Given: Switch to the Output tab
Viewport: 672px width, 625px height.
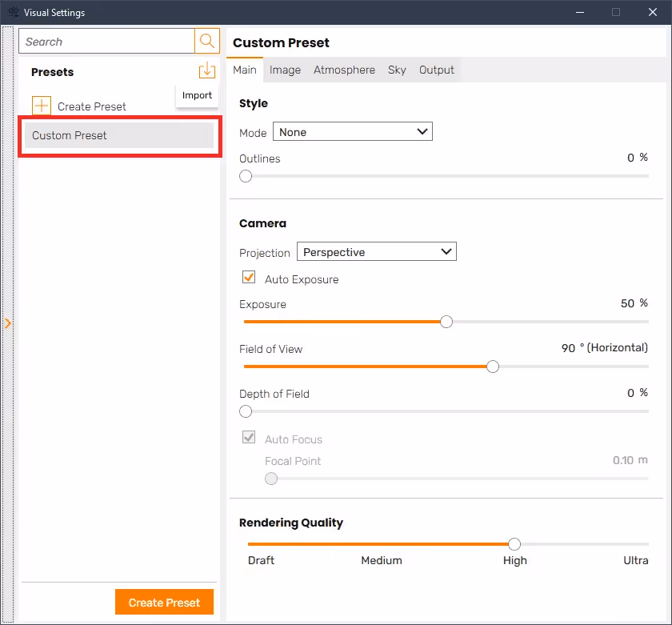Looking at the screenshot, I should click(x=436, y=70).
